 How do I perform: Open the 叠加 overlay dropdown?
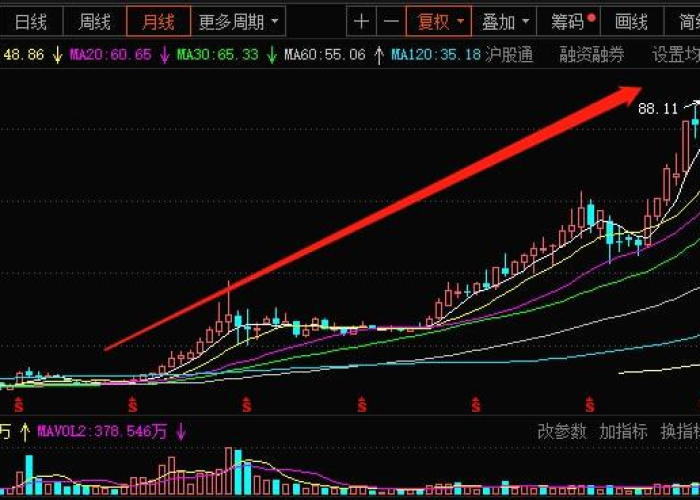pos(504,21)
